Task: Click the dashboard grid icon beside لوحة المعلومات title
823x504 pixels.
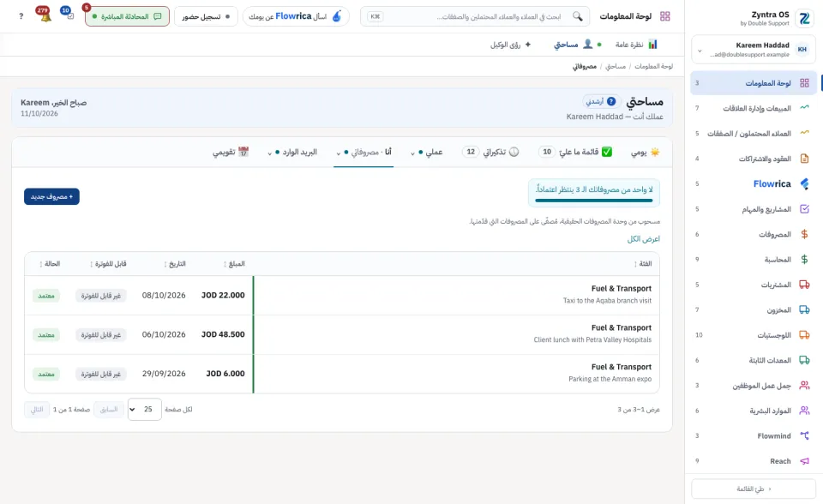Action: pyautogui.click(x=665, y=16)
